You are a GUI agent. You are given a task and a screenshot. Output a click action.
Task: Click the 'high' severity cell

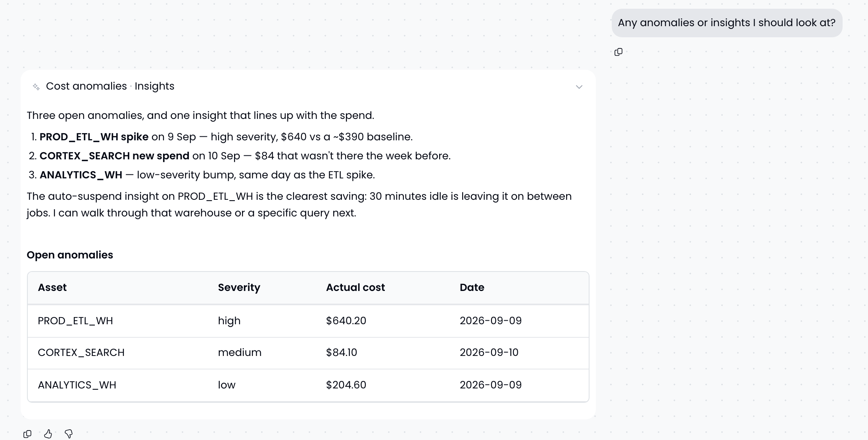(229, 321)
